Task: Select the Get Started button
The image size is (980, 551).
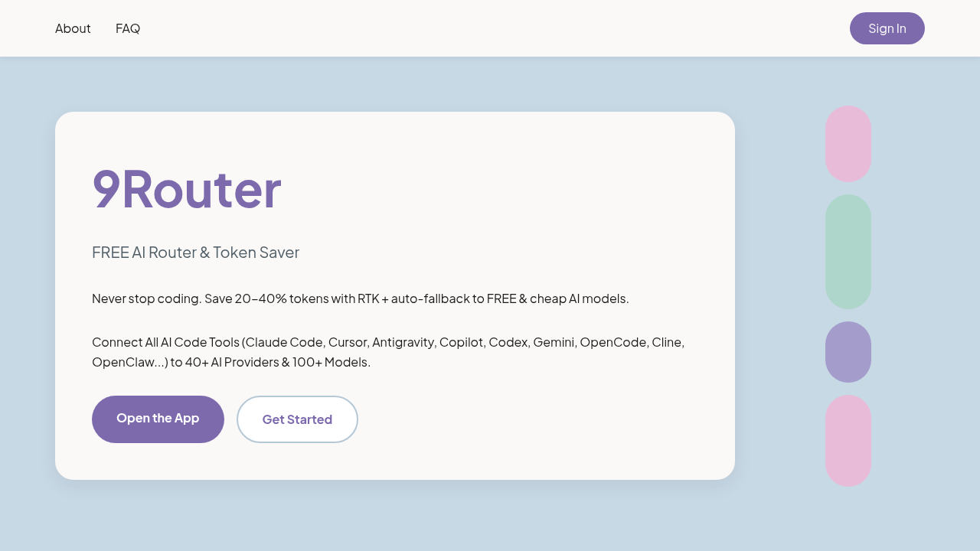Action: (x=297, y=419)
